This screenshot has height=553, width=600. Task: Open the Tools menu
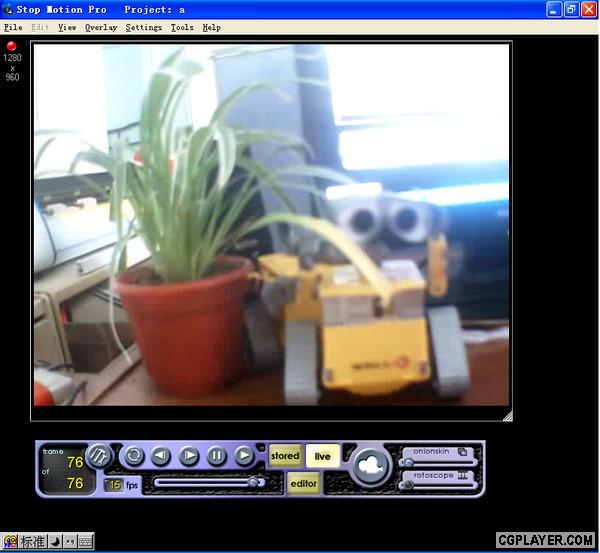(x=182, y=28)
